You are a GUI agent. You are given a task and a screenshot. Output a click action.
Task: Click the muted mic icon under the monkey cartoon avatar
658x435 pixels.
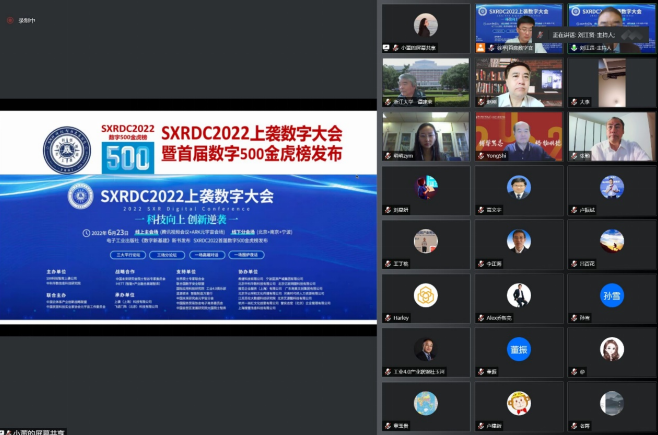(481, 426)
